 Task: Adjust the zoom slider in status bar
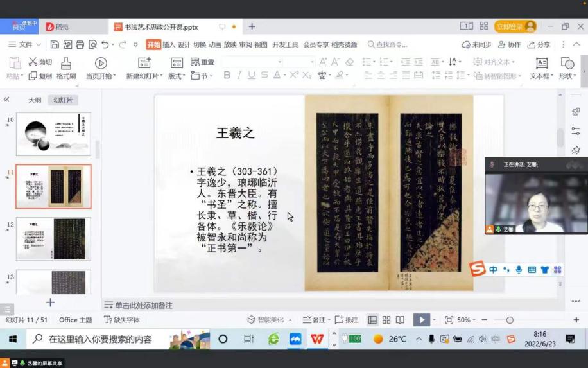tap(510, 320)
